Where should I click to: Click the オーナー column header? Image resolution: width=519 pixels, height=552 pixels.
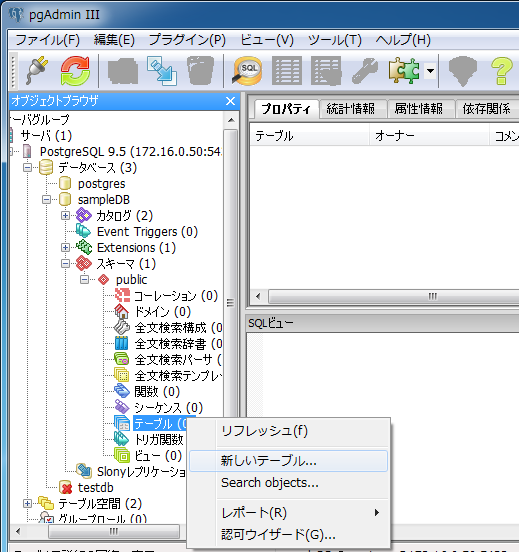coord(429,136)
